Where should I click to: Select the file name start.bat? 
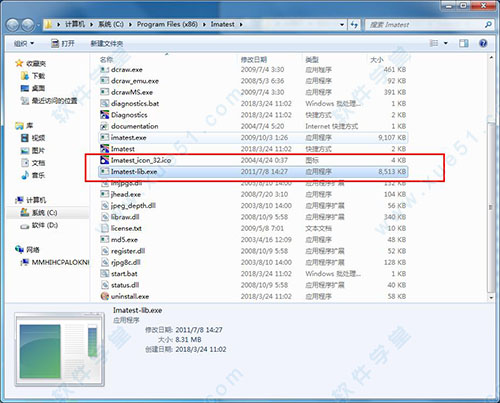pyautogui.click(x=124, y=274)
